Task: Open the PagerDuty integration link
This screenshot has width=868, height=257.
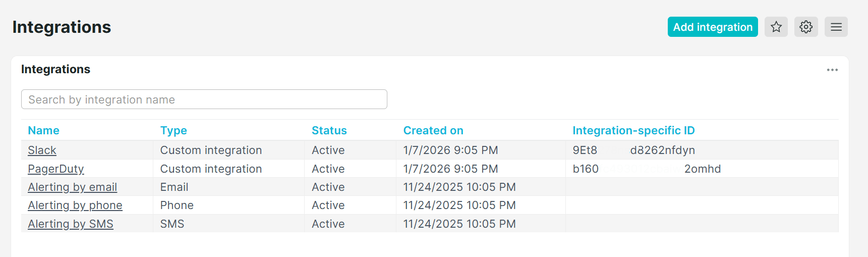Action: 55,169
